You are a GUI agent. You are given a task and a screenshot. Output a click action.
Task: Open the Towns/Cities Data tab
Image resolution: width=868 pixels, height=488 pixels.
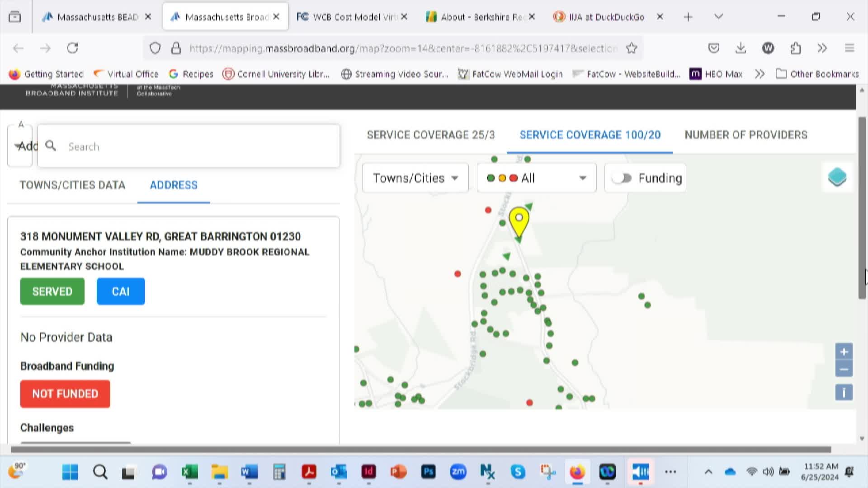pos(72,185)
